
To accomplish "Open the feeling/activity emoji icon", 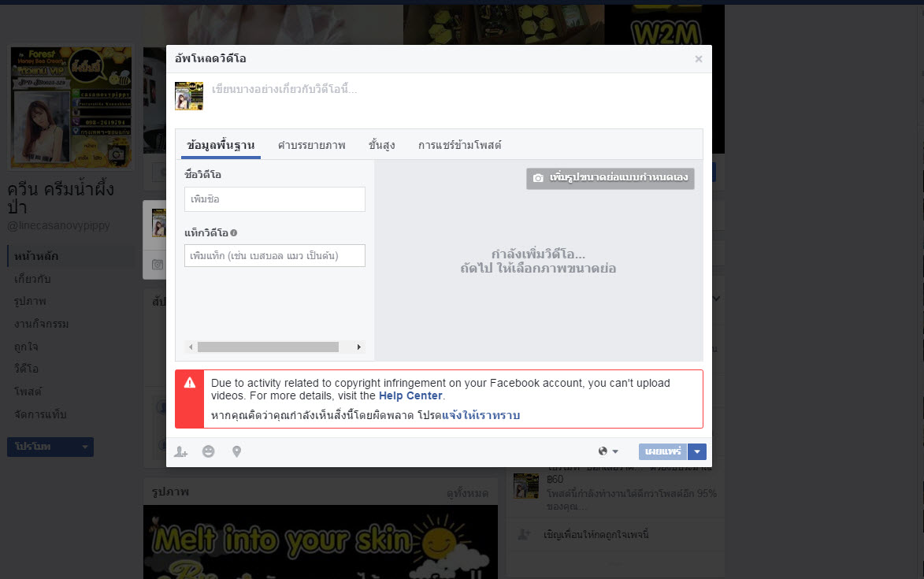I will [208, 451].
